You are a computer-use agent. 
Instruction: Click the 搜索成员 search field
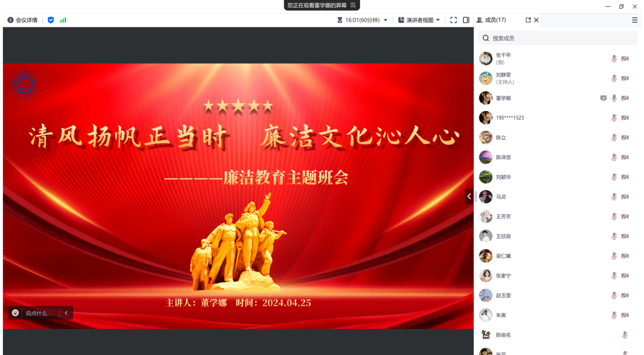(558, 38)
